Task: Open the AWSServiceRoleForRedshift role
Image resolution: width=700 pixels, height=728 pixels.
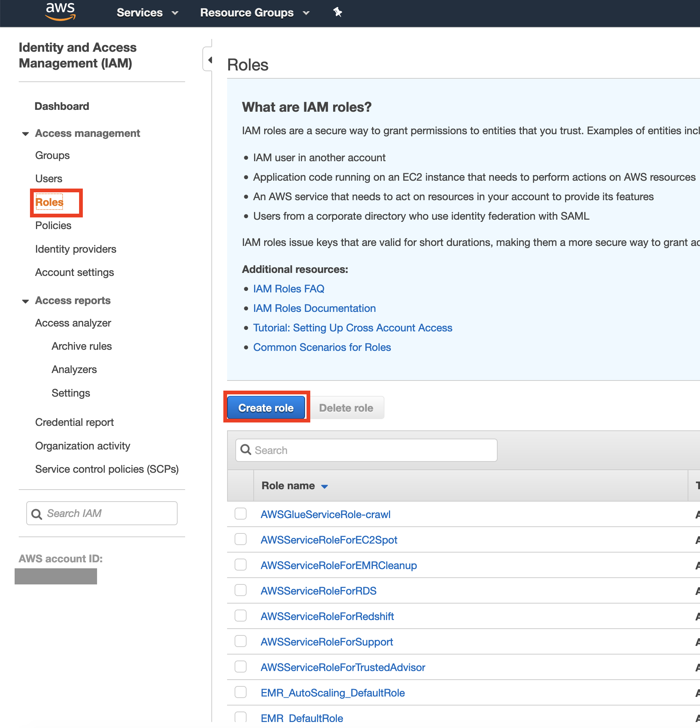Action: pos(327,617)
